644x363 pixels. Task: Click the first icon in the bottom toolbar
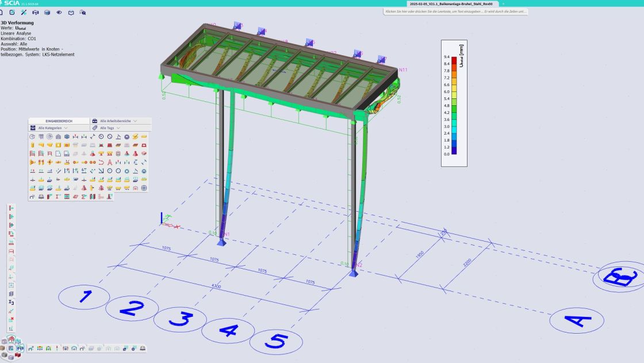pyautogui.click(x=31, y=349)
